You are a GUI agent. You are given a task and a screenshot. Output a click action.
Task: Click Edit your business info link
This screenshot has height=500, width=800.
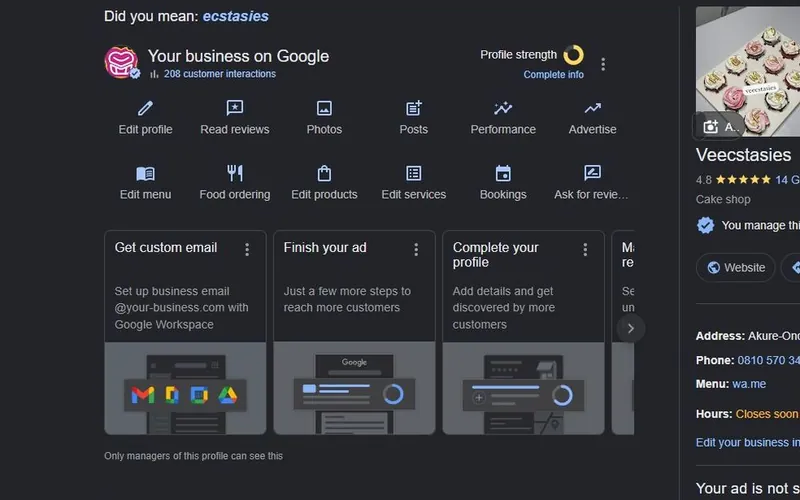[x=748, y=442]
